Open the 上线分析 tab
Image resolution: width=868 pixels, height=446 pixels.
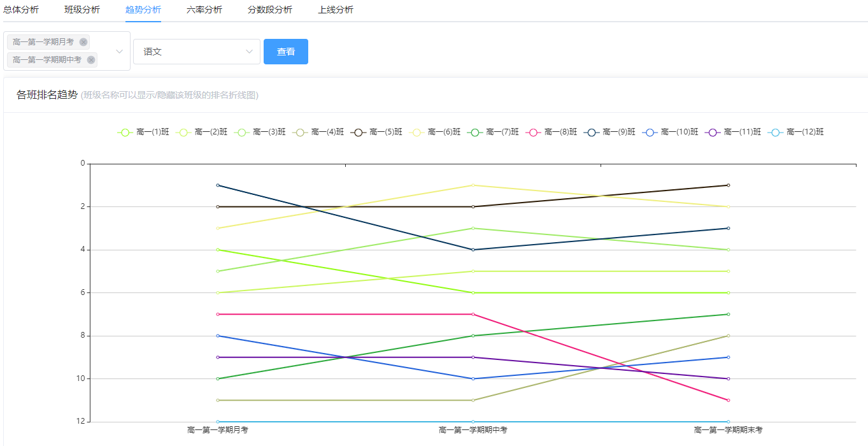pyautogui.click(x=336, y=10)
